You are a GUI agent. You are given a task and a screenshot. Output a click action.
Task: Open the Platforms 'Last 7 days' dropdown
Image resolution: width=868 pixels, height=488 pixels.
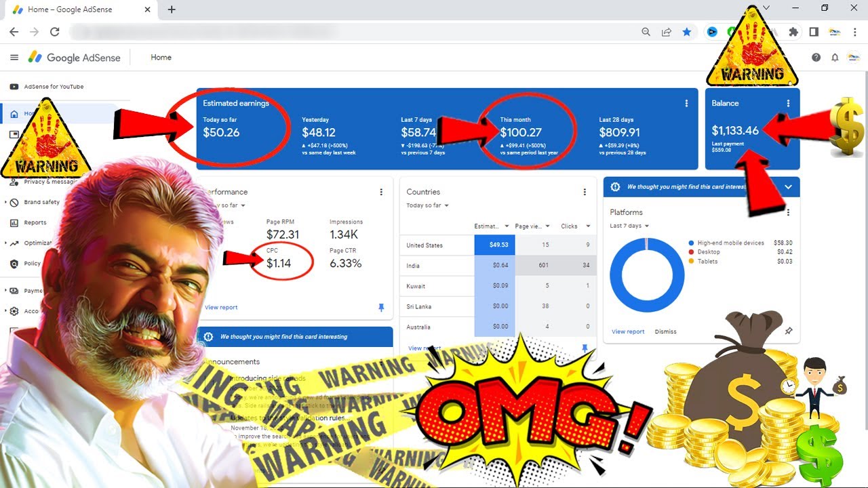(x=630, y=226)
